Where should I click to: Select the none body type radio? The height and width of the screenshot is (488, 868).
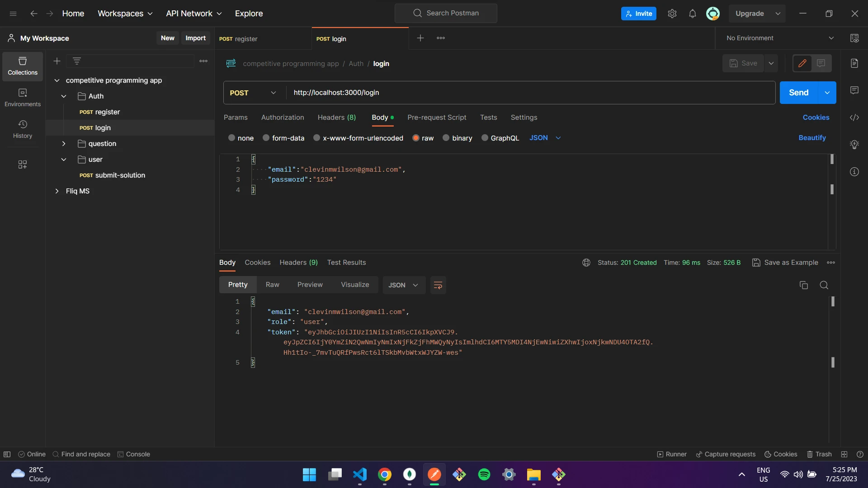click(x=231, y=138)
